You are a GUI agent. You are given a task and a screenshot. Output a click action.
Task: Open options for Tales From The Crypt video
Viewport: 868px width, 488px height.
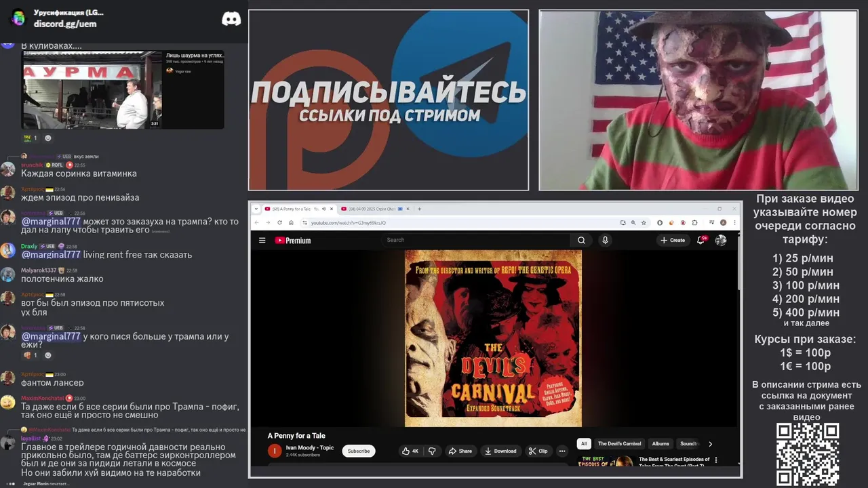pyautogui.click(x=716, y=460)
